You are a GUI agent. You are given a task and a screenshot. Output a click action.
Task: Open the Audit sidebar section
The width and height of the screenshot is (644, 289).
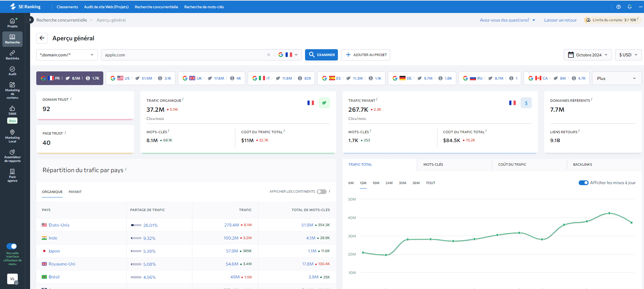coord(12,71)
